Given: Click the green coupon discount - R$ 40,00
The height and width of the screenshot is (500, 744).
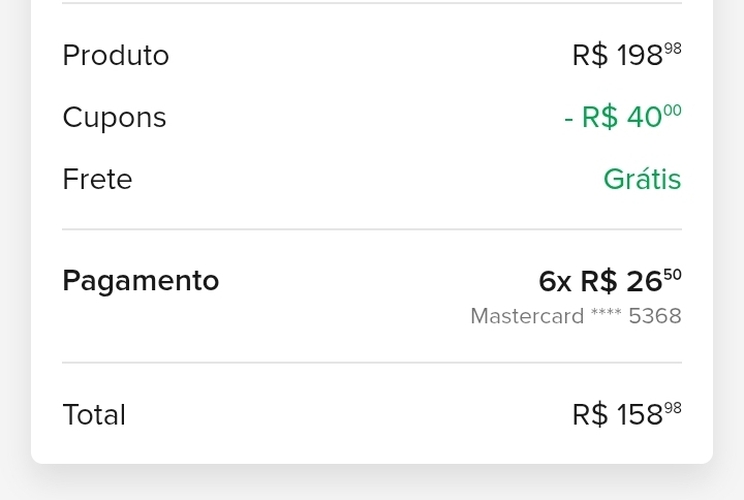Looking at the screenshot, I should (622, 117).
